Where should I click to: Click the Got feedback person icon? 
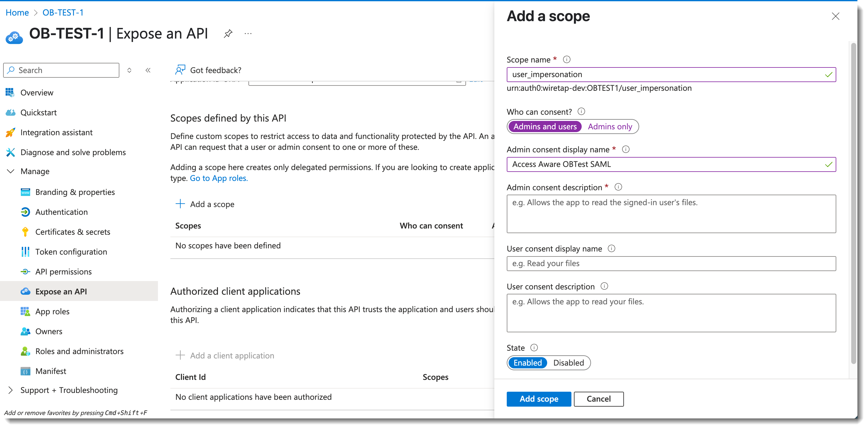point(180,70)
